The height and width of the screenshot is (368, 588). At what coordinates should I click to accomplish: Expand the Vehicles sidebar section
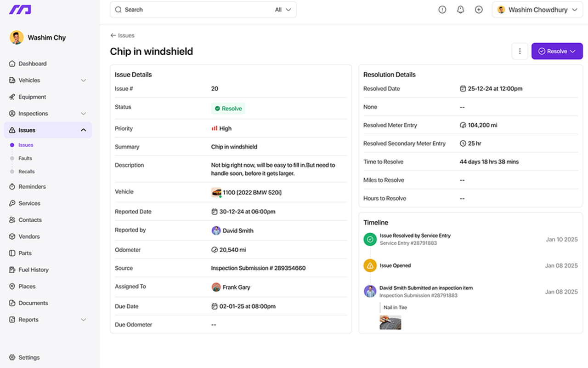pyautogui.click(x=83, y=80)
